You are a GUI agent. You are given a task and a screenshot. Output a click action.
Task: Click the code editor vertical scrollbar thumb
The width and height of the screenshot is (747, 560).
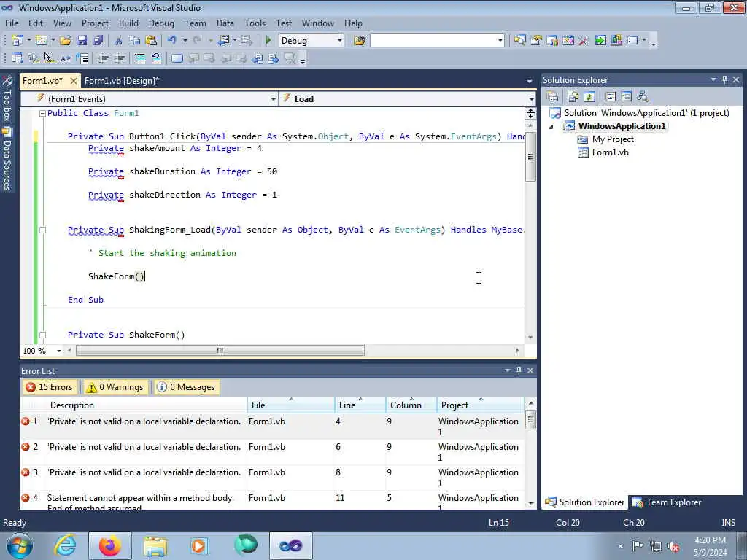coord(530,157)
